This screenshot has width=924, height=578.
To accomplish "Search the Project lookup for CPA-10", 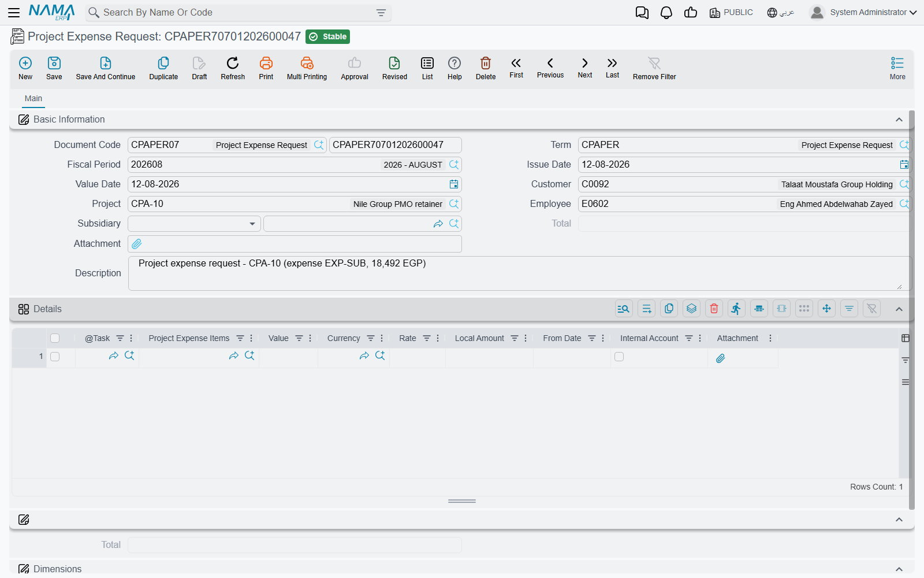I will 454,204.
